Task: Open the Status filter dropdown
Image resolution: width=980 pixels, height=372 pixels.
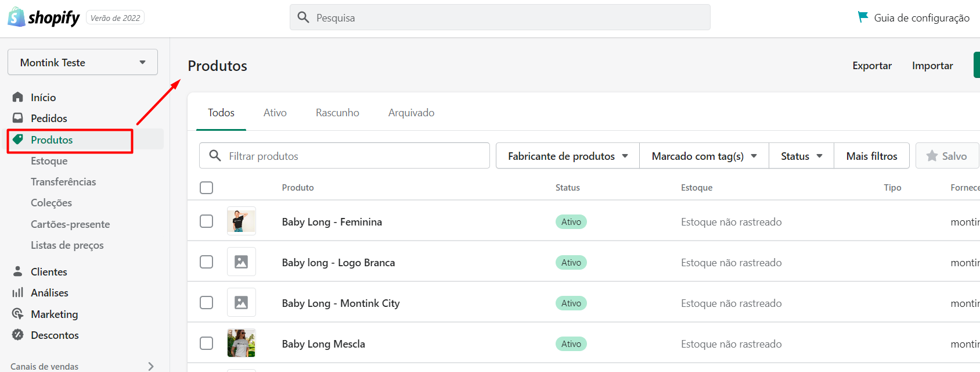Action: (x=802, y=156)
